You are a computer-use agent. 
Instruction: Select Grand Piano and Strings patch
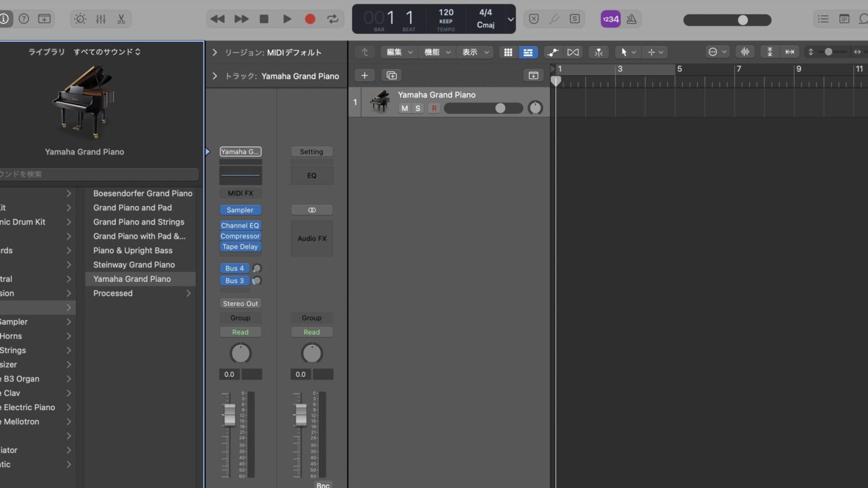139,222
